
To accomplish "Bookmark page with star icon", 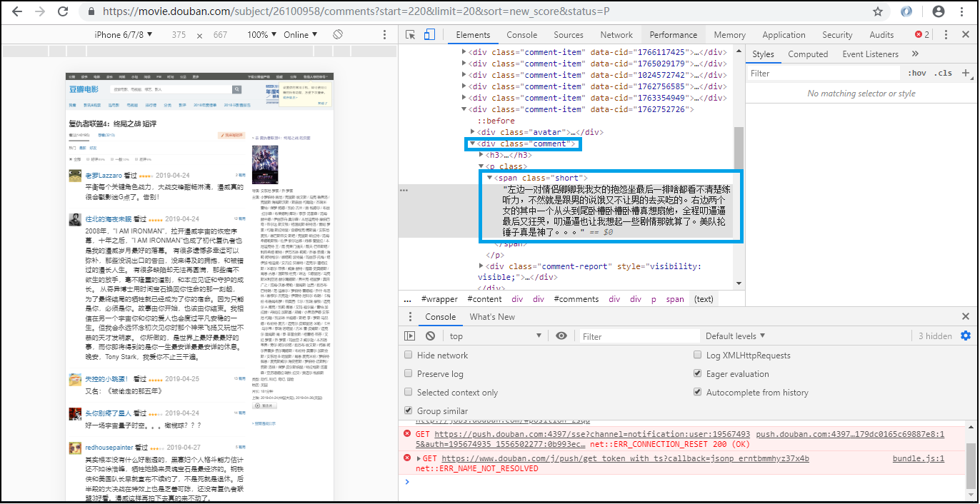I will coord(878,11).
